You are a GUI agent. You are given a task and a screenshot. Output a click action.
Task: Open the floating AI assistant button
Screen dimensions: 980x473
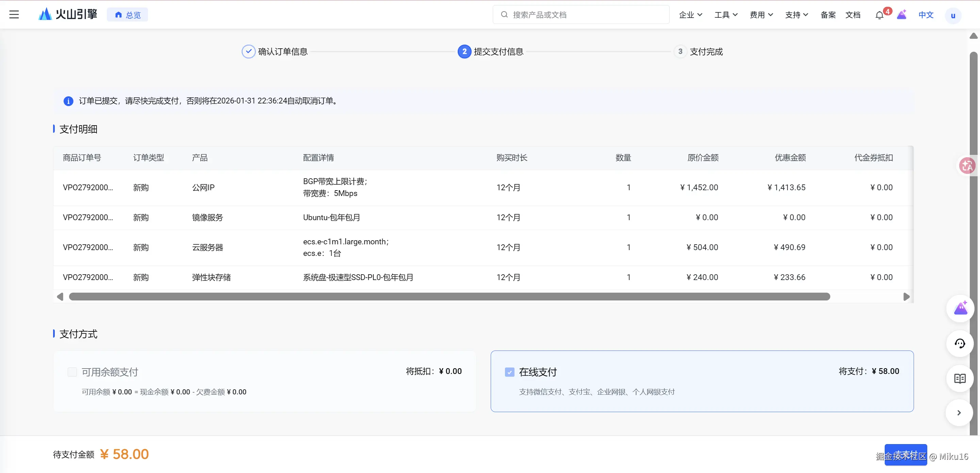[960, 308]
